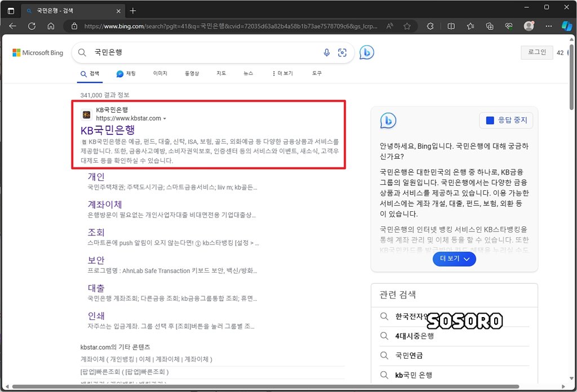Screen dimensions: 577x392
Task: Open the 인쇄 sitelink
Action: (x=96, y=316)
